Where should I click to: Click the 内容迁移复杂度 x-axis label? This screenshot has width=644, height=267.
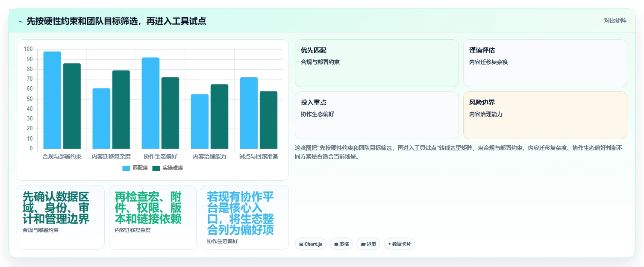click(111, 156)
